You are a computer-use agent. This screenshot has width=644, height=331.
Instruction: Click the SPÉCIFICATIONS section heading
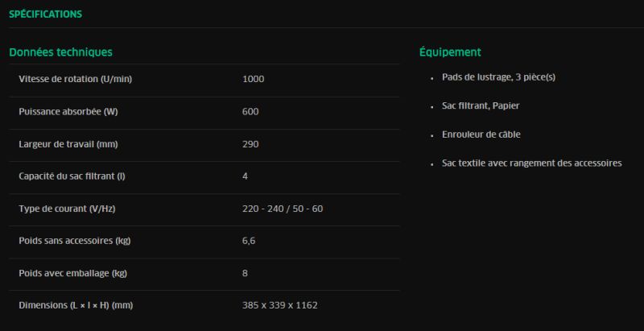click(x=45, y=14)
